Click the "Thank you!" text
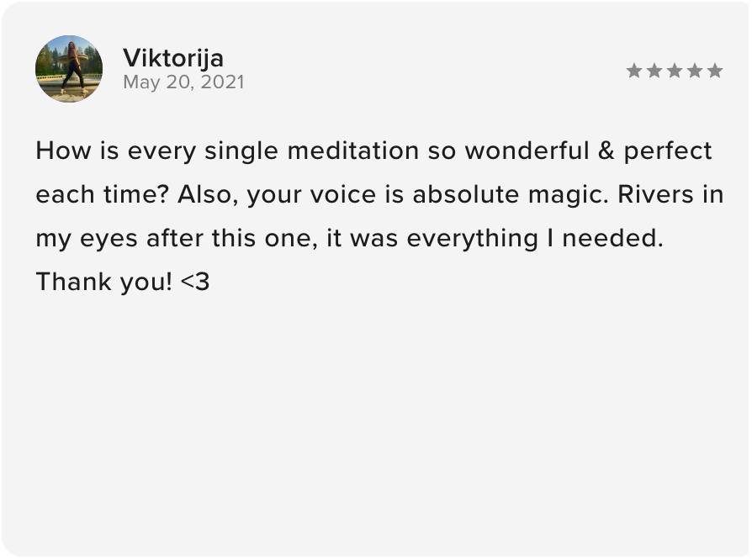This screenshot has width=752, height=560. pyautogui.click(x=104, y=282)
